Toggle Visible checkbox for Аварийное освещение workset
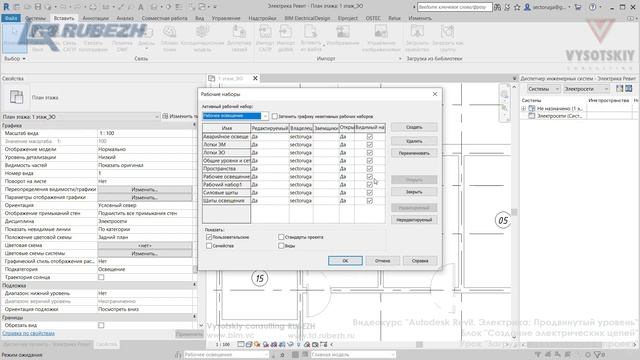This screenshot has width=640, height=360. (369, 137)
